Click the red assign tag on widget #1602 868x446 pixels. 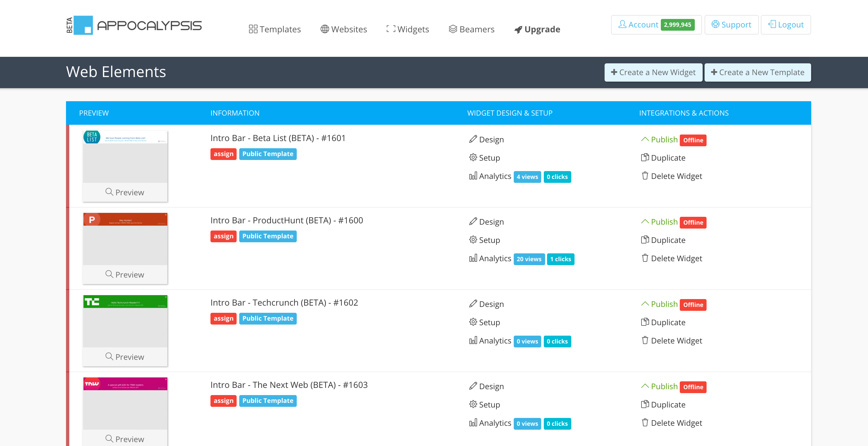click(x=223, y=318)
